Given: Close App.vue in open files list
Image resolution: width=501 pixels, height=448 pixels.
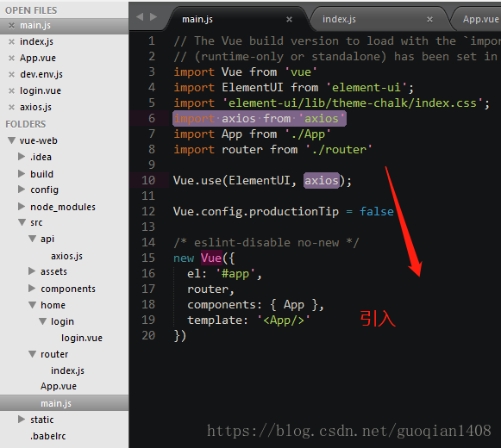Looking at the screenshot, I should pos(11,58).
